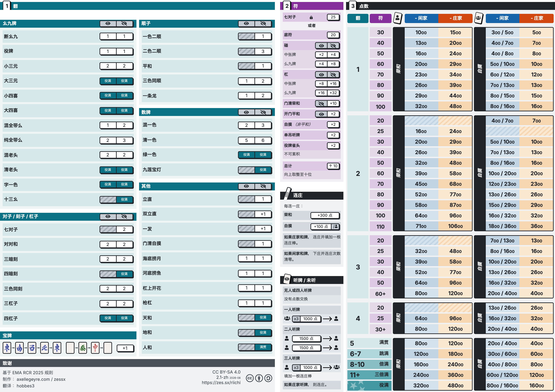Viewport: 555px width, 392px height.
Task: Click the +10 value for 门清荣和
Action: [x=333, y=104]
